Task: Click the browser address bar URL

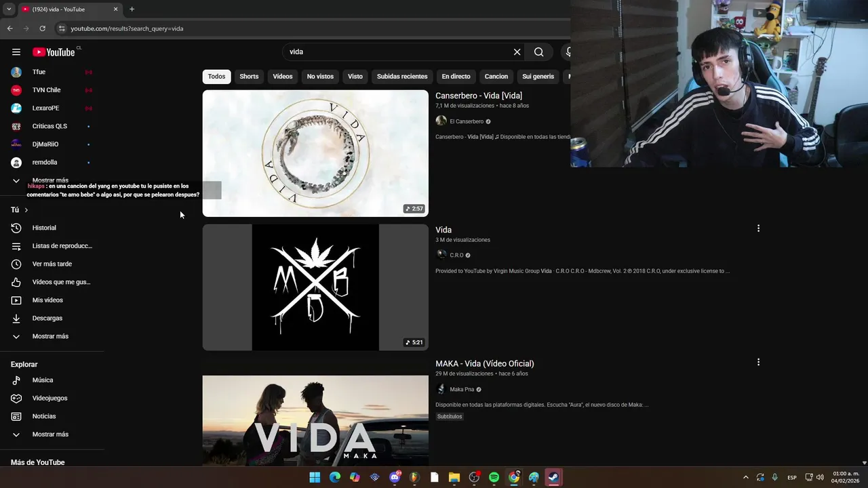Action: (127, 28)
